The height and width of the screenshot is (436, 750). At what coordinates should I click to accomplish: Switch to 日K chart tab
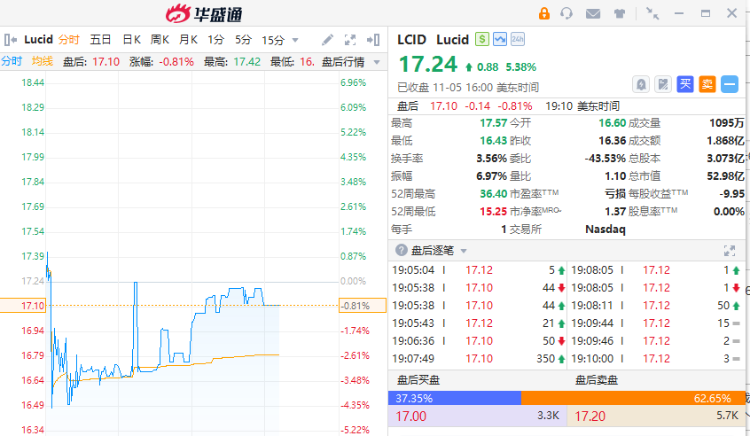132,40
